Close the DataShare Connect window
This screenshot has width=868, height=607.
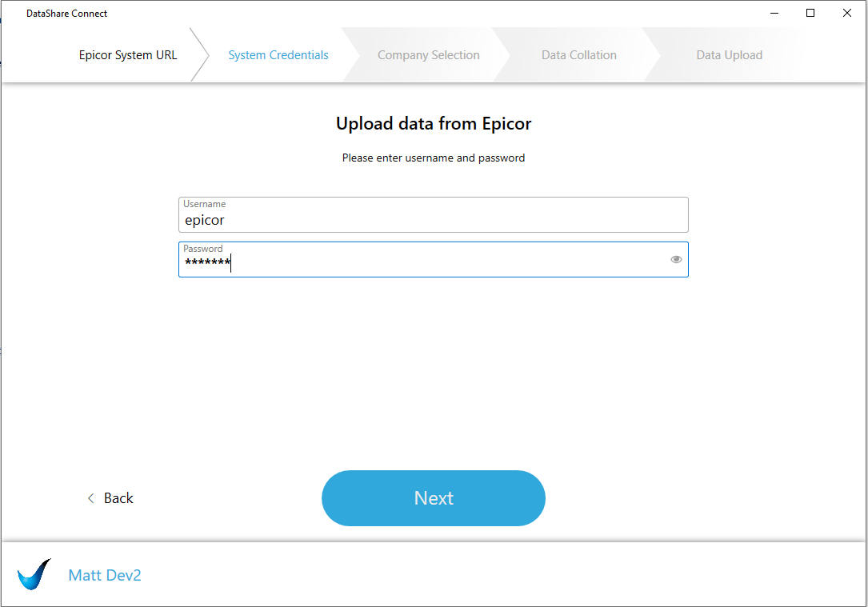(x=847, y=13)
